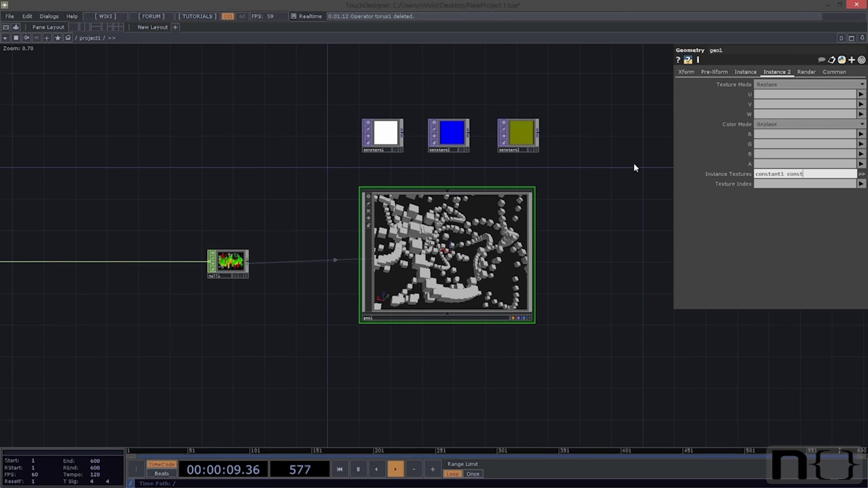Switch to the Xform tab
Screen dimensions: 868x488
tap(686, 72)
